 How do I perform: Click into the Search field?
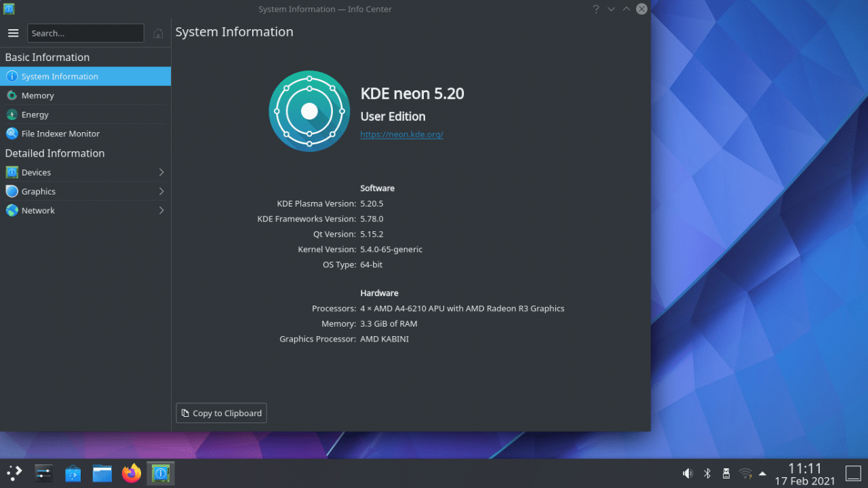85,33
